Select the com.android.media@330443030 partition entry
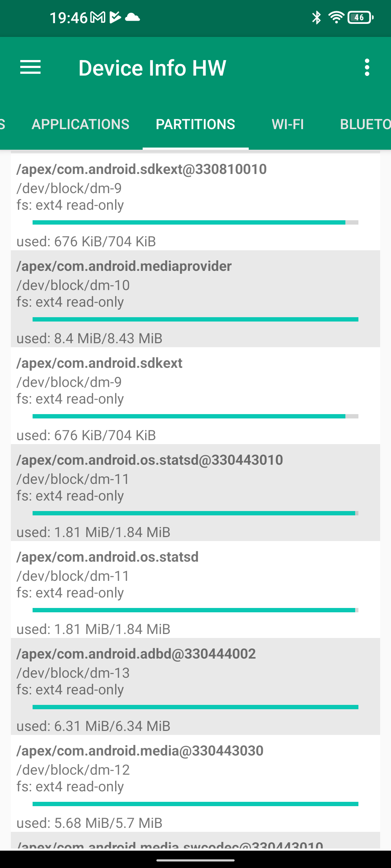Viewport: 391px width, 868px height. coord(195,783)
